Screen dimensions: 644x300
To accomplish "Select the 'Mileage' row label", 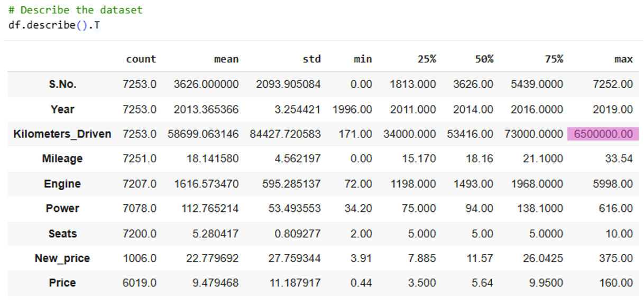I will 62,159.
